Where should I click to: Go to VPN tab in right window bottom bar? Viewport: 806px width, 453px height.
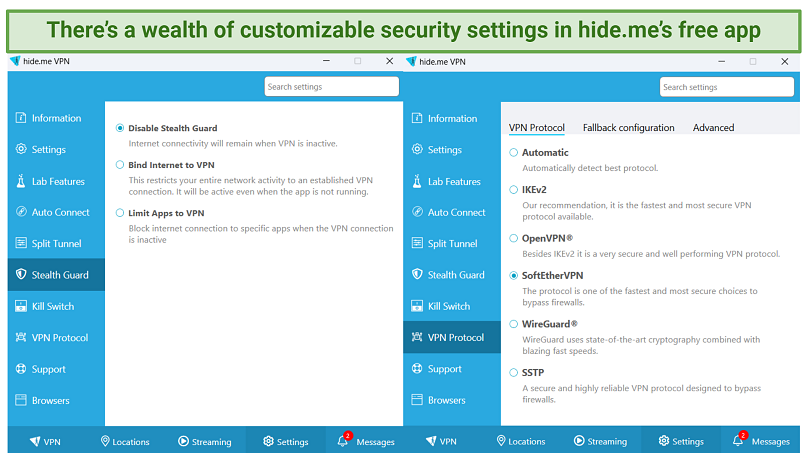[441, 441]
